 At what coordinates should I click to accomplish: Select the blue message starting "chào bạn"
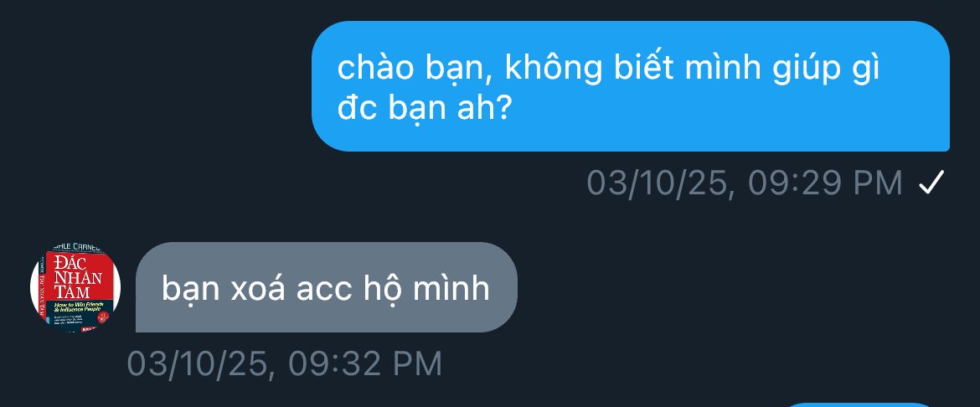[631, 86]
